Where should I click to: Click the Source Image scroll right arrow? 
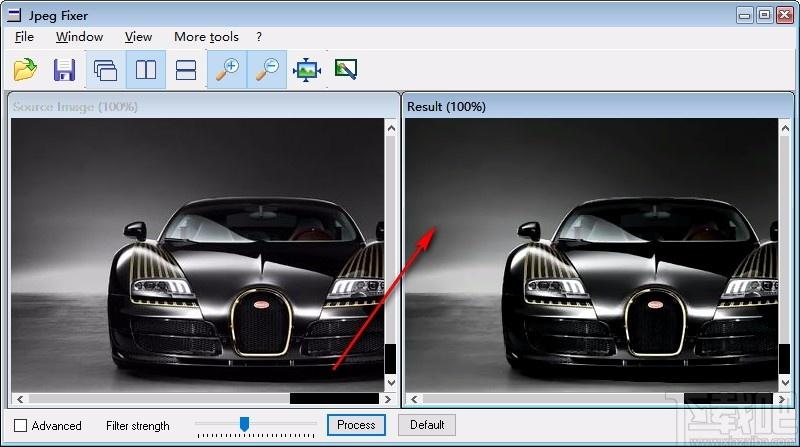[x=387, y=399]
